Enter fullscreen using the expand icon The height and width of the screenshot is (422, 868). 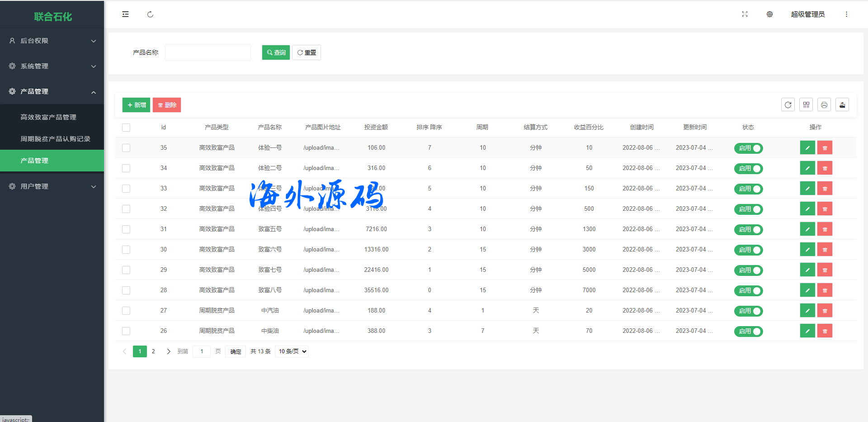[745, 14]
